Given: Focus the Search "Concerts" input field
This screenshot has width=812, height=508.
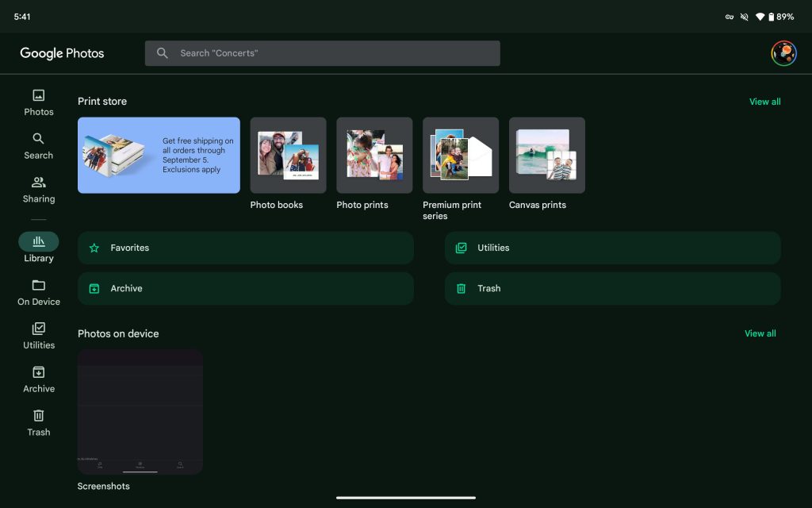Looking at the screenshot, I should 333,53.
